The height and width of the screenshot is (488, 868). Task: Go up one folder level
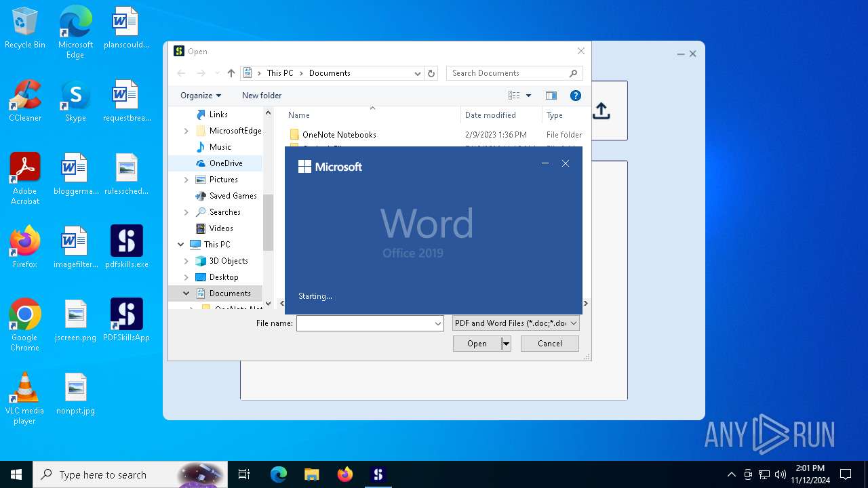pos(231,73)
